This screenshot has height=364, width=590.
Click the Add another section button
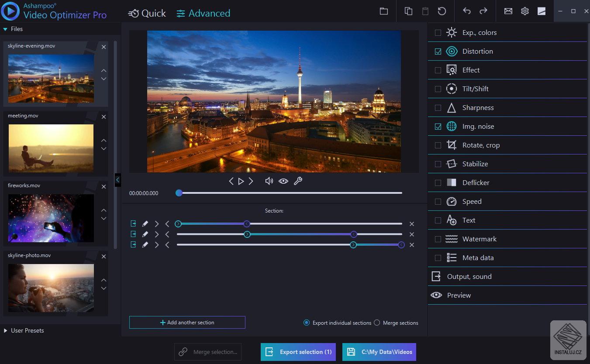[187, 323]
